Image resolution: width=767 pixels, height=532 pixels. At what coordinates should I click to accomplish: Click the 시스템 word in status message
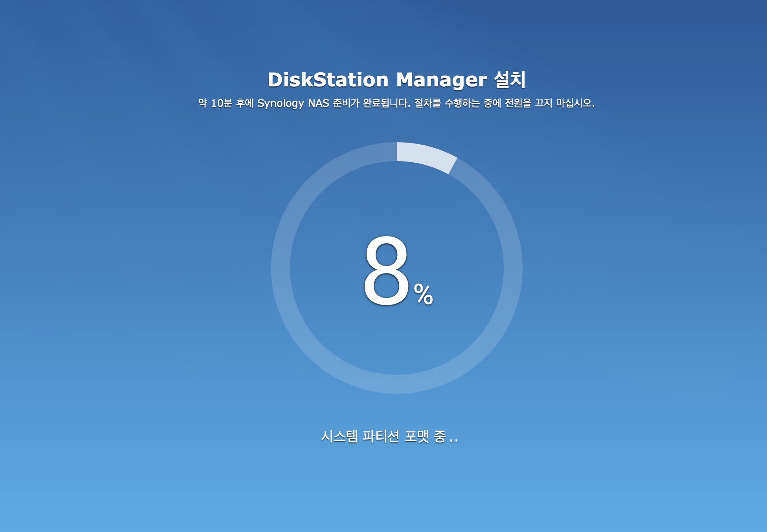pos(339,437)
